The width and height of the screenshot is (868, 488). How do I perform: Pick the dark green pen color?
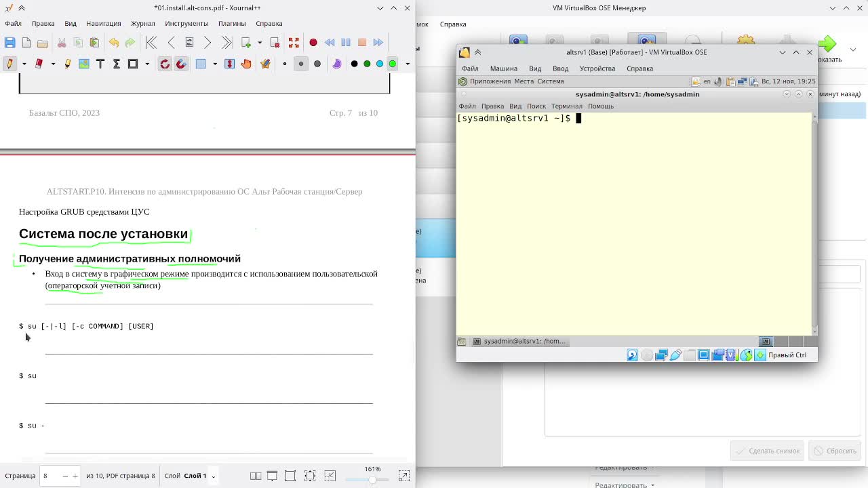[367, 64]
